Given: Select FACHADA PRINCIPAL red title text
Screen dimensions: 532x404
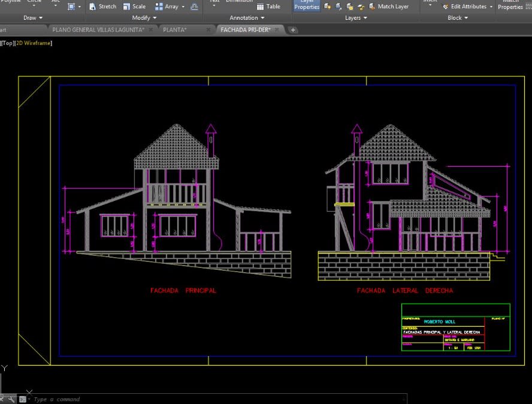Looking at the screenshot, I should (x=183, y=291).
